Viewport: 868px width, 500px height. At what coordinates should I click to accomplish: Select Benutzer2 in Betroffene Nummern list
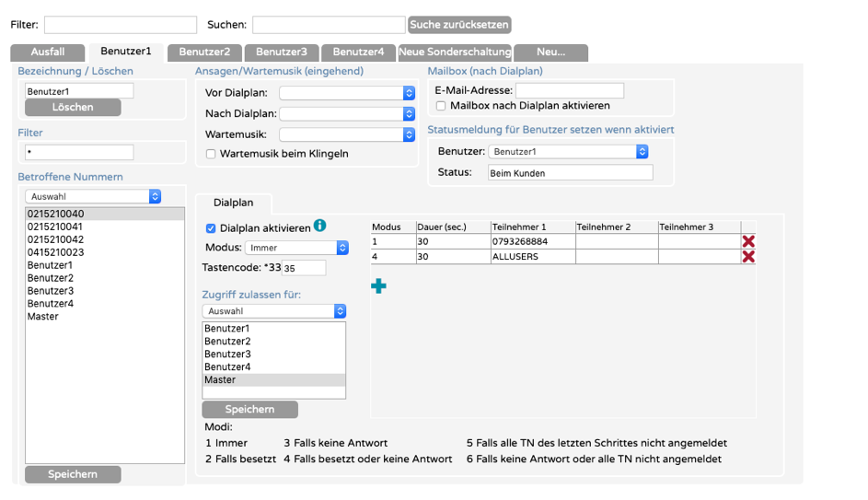coord(105,277)
